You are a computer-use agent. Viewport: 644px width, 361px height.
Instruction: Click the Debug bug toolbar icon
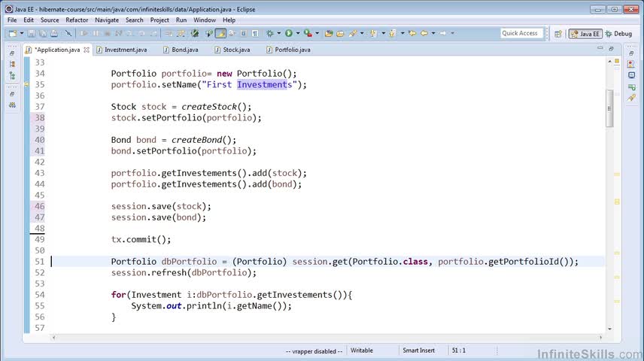click(x=270, y=33)
